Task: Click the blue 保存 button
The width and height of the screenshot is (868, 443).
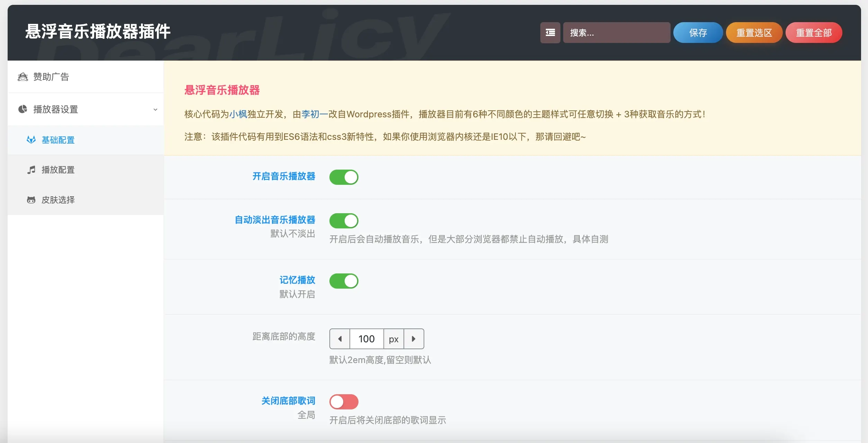Action: pos(698,33)
